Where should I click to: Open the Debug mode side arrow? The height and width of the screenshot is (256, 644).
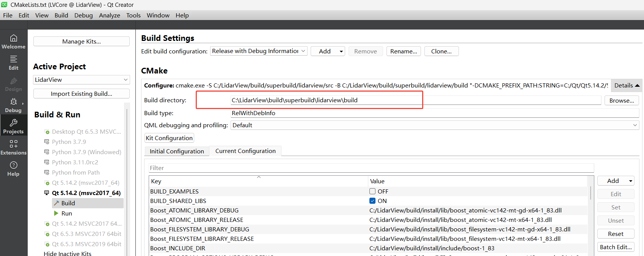pyautogui.click(x=23, y=103)
